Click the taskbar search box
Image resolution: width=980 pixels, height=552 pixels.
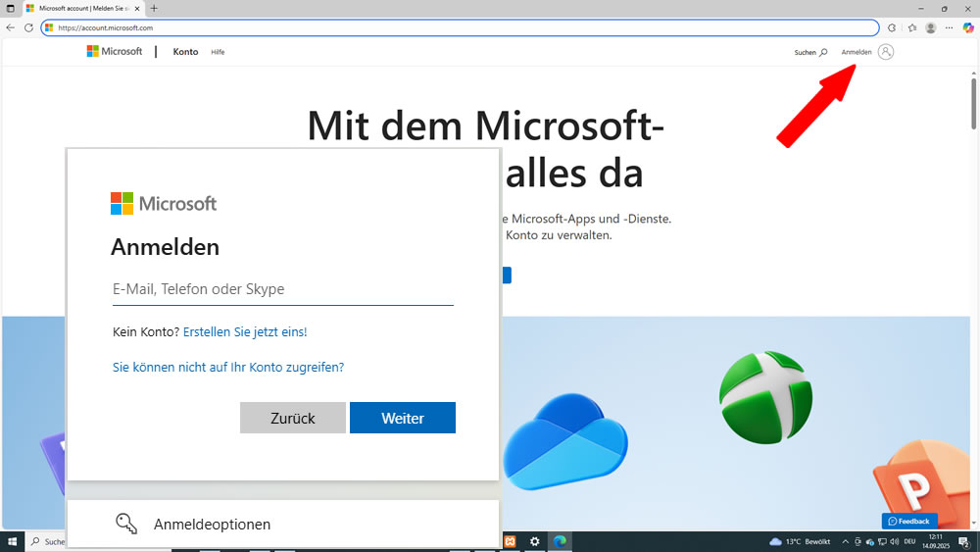pos(46,541)
